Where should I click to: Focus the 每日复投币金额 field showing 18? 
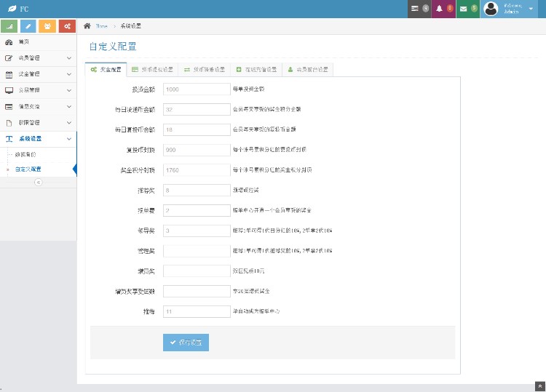[x=197, y=129]
